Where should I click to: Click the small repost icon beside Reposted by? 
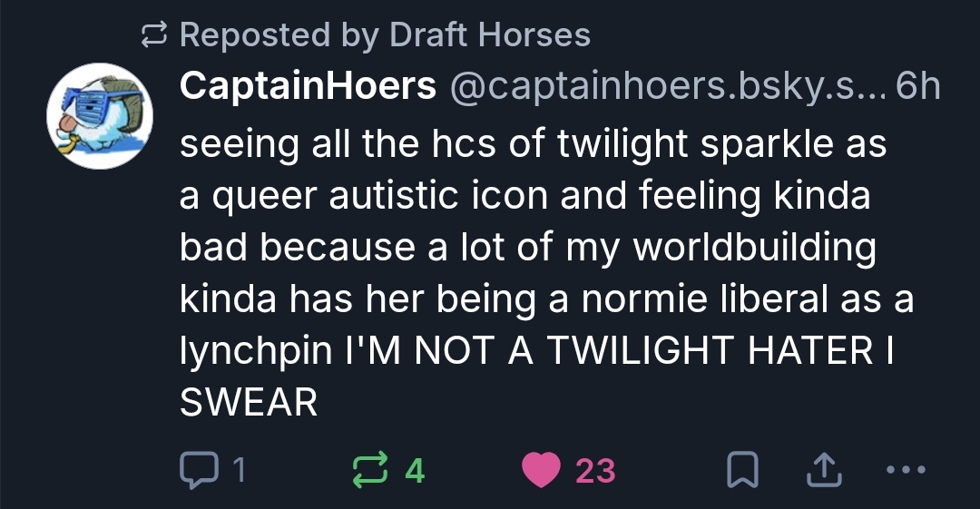pos(155,36)
